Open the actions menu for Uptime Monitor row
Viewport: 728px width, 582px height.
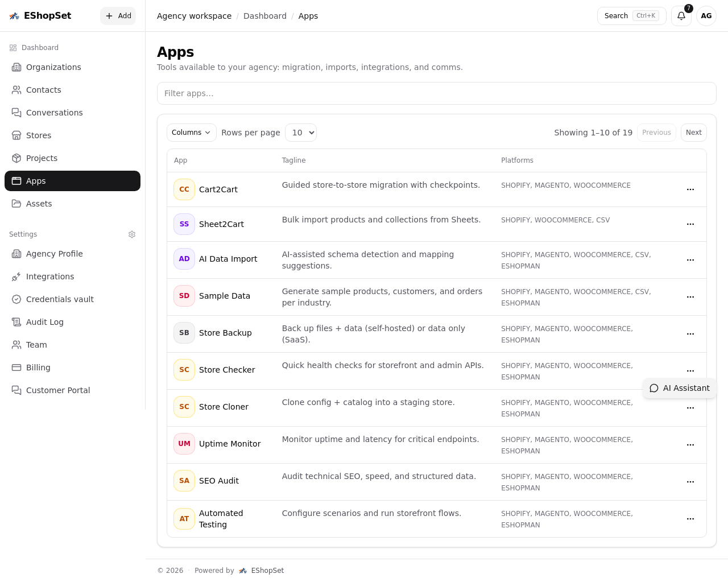pos(690,445)
